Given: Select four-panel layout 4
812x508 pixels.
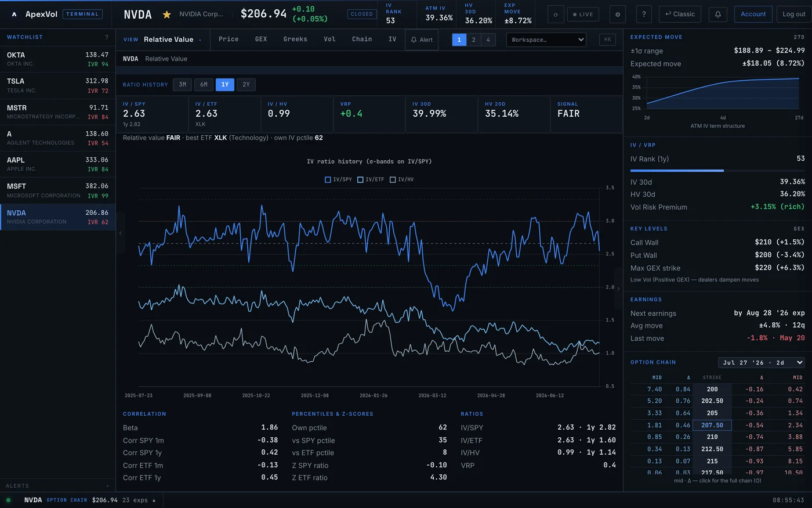Looking at the screenshot, I should pyautogui.click(x=488, y=39).
